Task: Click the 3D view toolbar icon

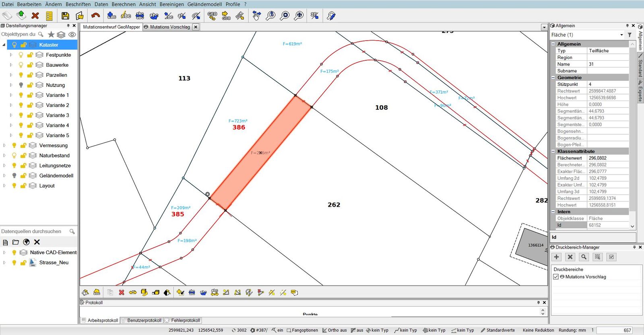Action: (314, 16)
